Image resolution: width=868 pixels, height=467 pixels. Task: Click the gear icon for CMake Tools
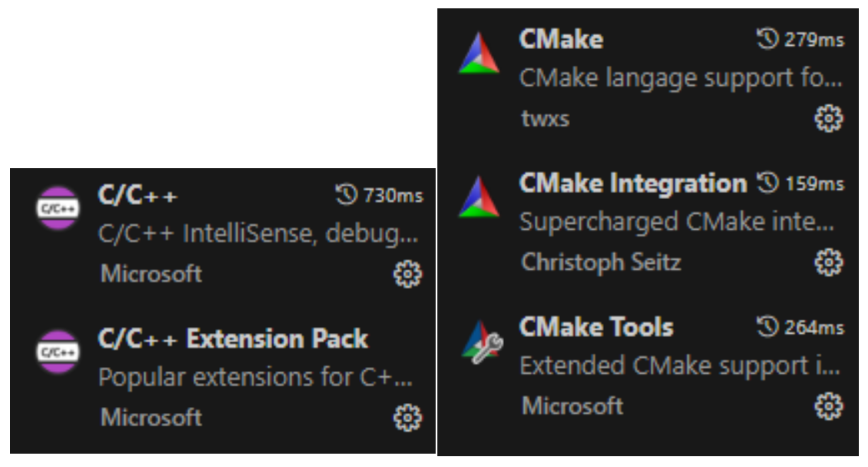pos(829,407)
